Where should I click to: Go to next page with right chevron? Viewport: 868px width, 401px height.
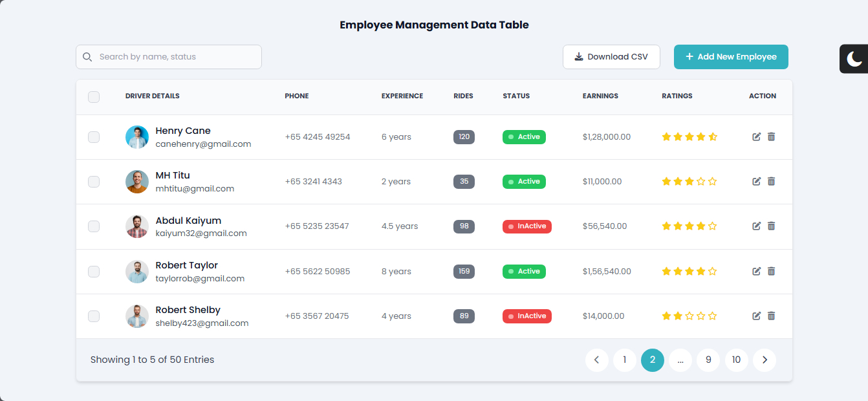(765, 360)
